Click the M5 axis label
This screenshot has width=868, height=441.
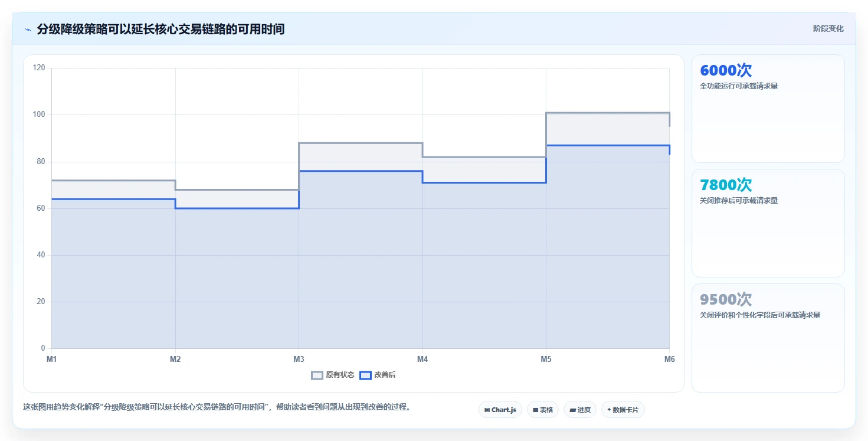546,359
